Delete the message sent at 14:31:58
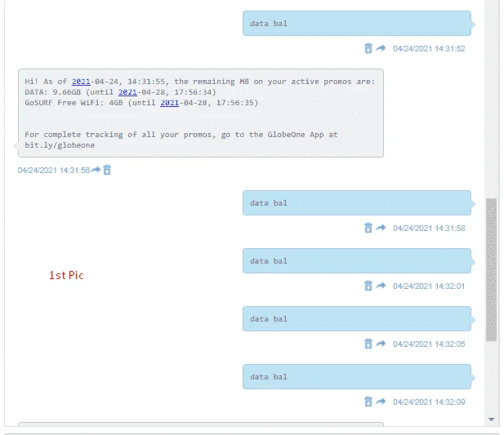The image size is (504, 435). click(368, 228)
